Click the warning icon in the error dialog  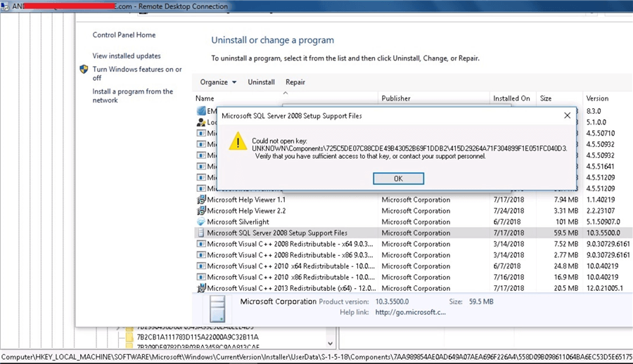pos(238,141)
